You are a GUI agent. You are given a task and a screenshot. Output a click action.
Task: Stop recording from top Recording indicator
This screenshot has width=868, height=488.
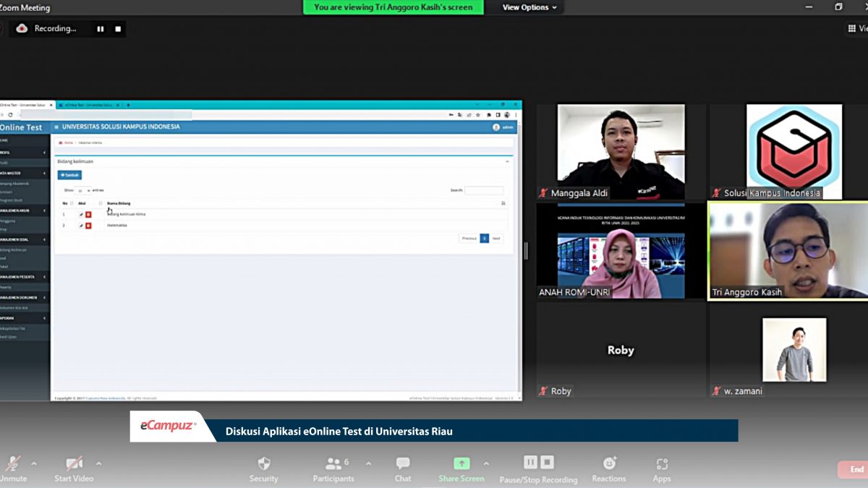118,29
